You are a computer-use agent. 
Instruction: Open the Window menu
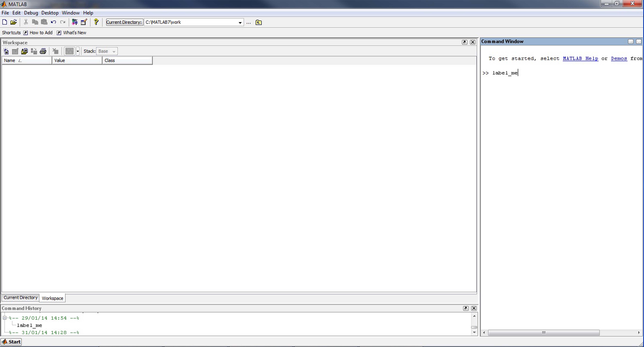(70, 13)
